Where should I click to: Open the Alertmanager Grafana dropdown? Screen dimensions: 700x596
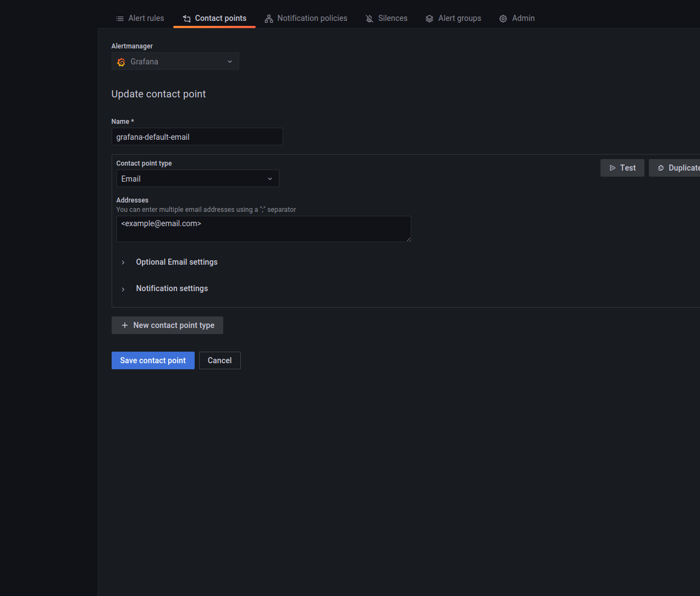175,61
